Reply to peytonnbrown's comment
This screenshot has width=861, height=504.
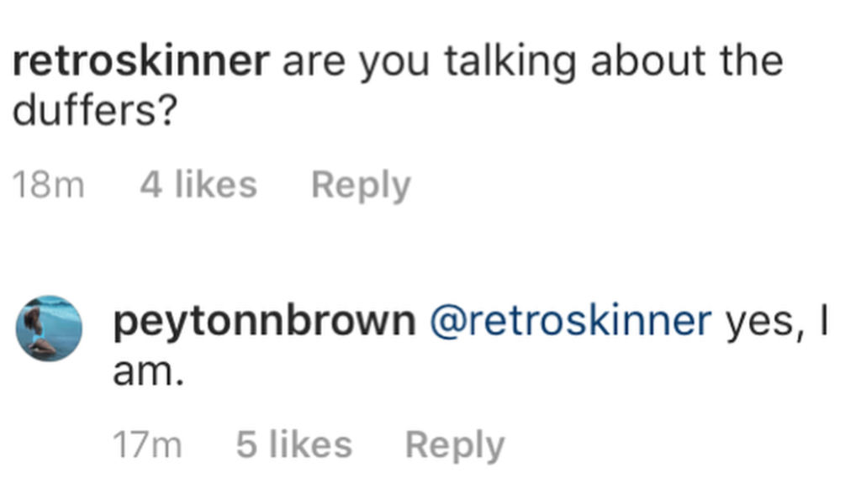pos(455,445)
